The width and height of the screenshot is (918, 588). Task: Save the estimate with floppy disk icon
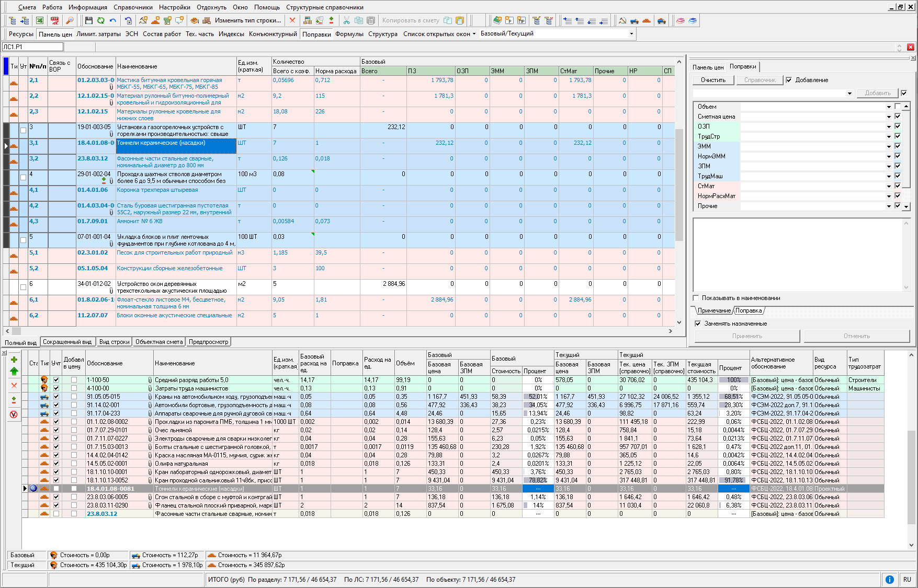[x=88, y=20]
